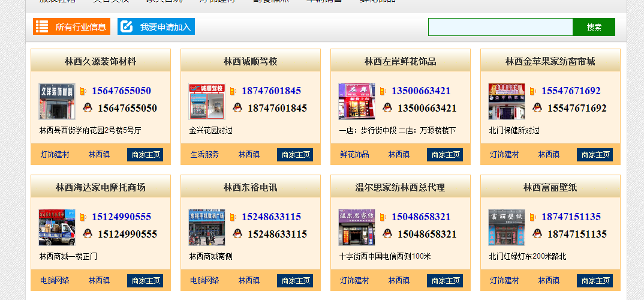Screen dimensions: 644x300
Task: Click 林西镇 link in 温尔思家纺林西总代理 card
Action: (399, 281)
